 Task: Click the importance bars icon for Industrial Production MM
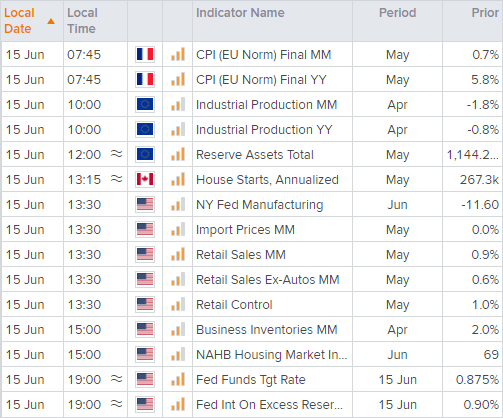tap(178, 104)
